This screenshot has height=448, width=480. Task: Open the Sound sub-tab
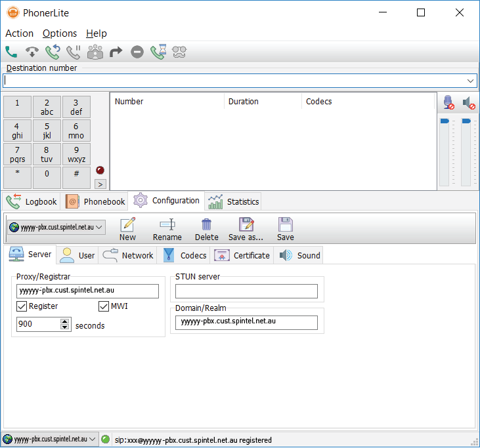point(299,255)
